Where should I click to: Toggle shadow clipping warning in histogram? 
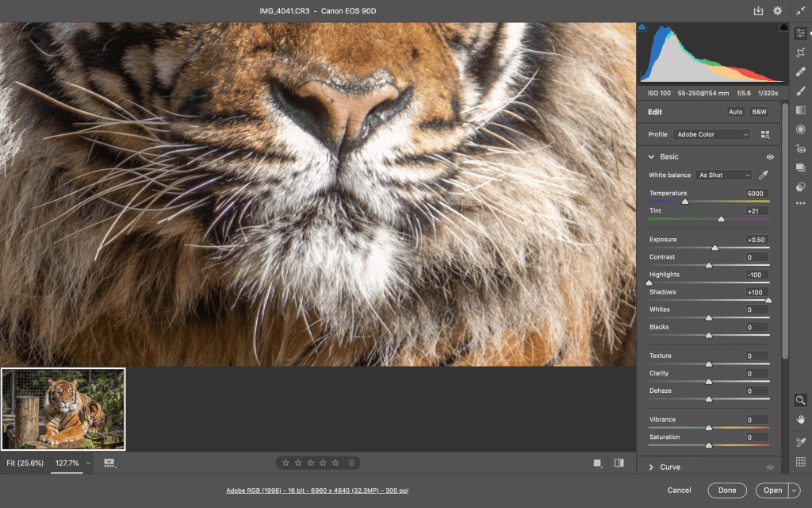[642, 27]
